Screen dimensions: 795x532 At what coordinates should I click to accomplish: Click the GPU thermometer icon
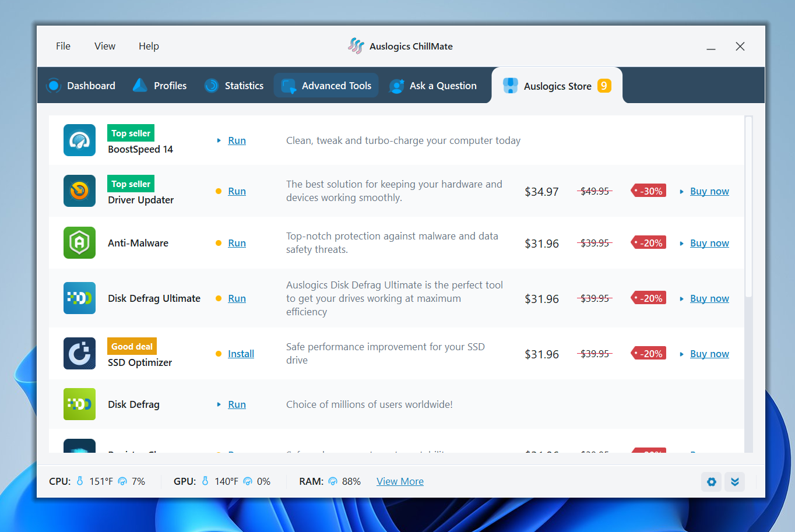point(206,481)
